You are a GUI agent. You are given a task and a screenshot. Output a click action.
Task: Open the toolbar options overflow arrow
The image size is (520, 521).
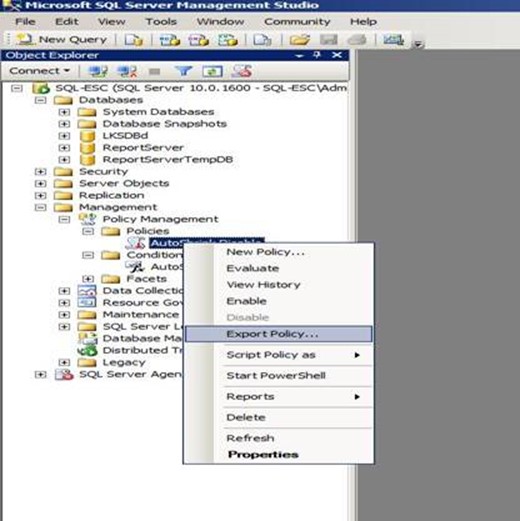click(x=418, y=44)
